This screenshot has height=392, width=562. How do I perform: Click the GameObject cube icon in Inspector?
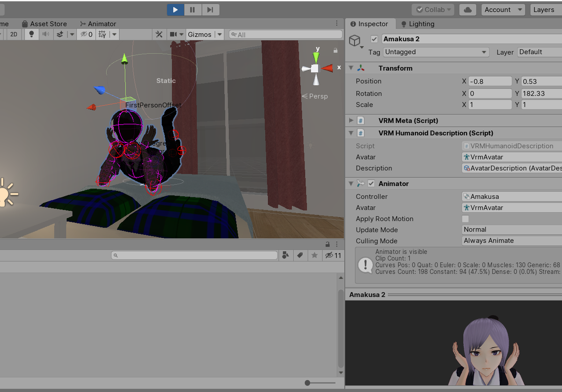(x=355, y=40)
